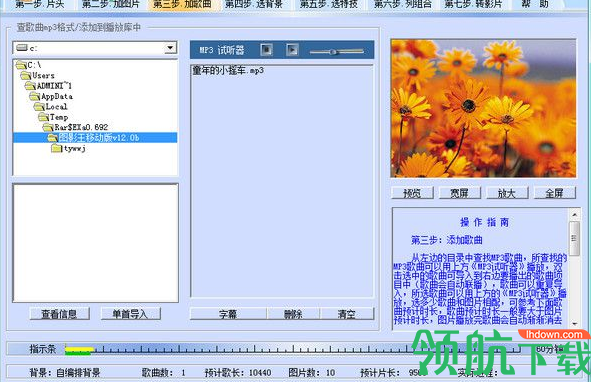The width and height of the screenshot is (591, 382).
Task: Click folder icon beside tywwj
Action: [x=57, y=148]
